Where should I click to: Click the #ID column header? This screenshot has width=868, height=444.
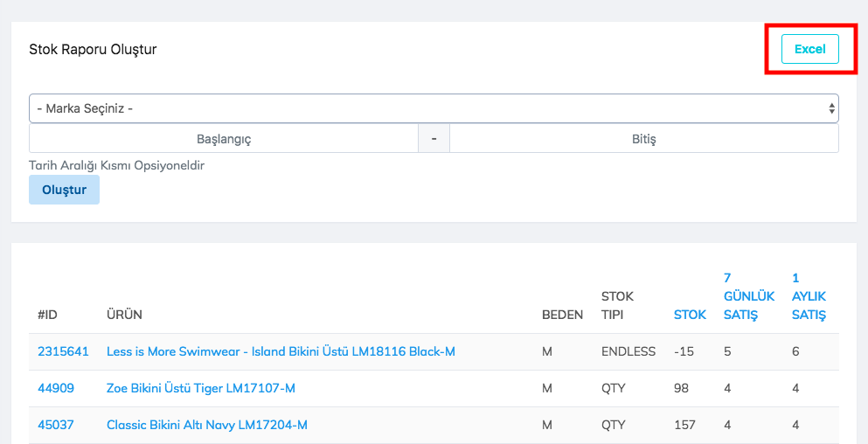click(47, 315)
